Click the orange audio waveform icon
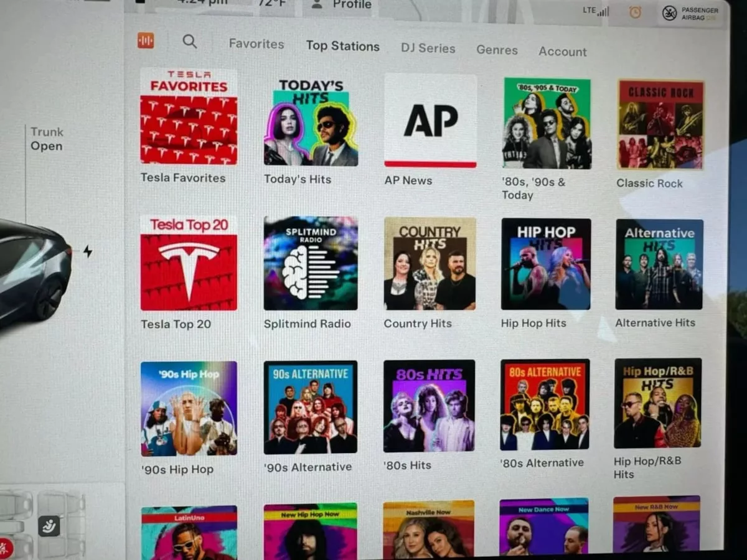Image resolution: width=747 pixels, height=560 pixels. point(146,41)
